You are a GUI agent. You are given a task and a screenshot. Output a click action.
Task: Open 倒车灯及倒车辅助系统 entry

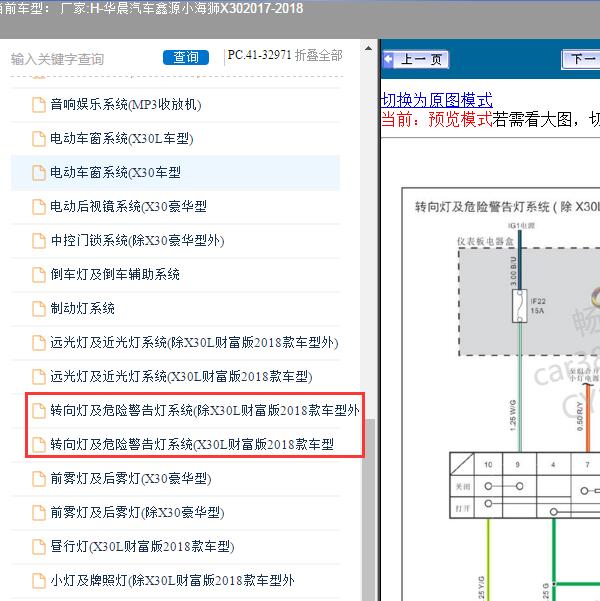click(x=115, y=274)
